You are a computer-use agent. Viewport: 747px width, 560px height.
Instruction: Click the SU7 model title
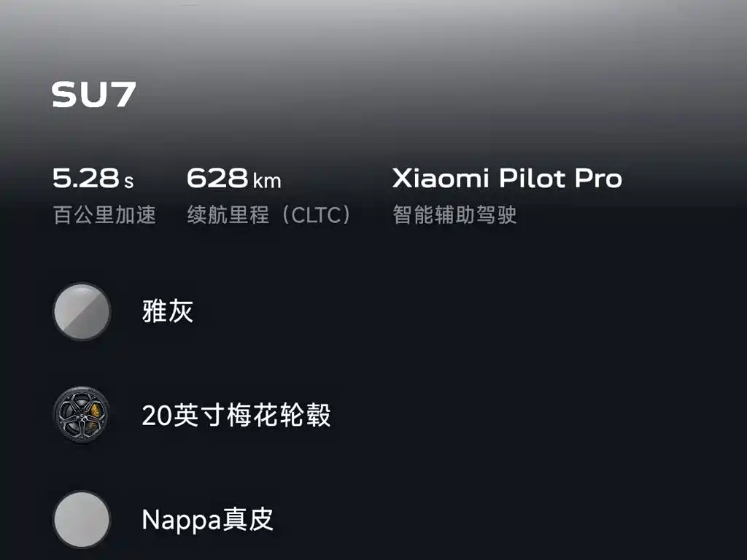click(94, 94)
